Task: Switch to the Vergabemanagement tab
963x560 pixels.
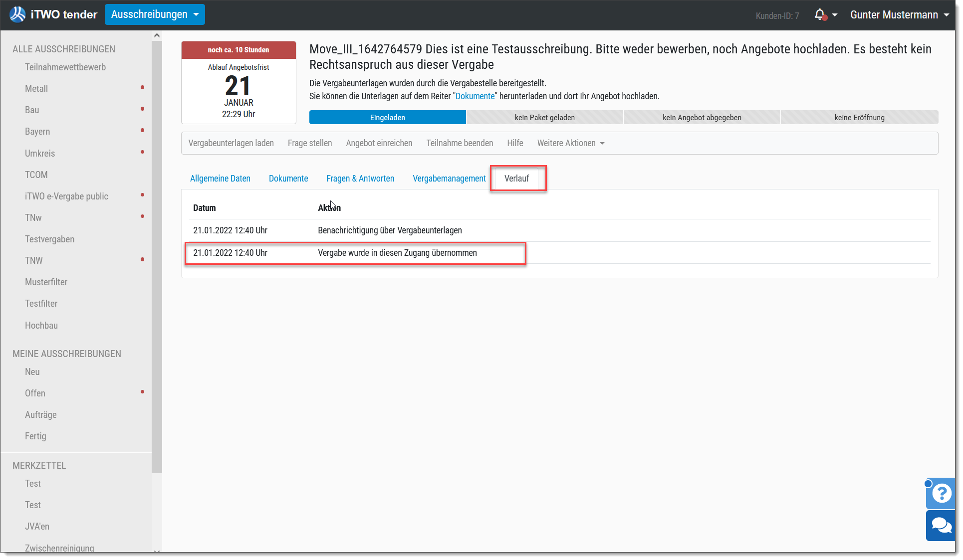Action: coord(449,179)
